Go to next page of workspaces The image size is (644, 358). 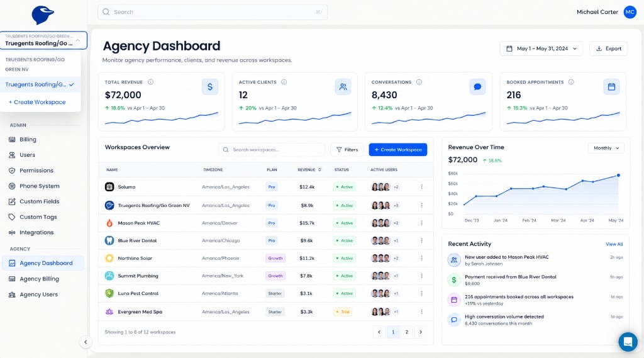point(421,332)
